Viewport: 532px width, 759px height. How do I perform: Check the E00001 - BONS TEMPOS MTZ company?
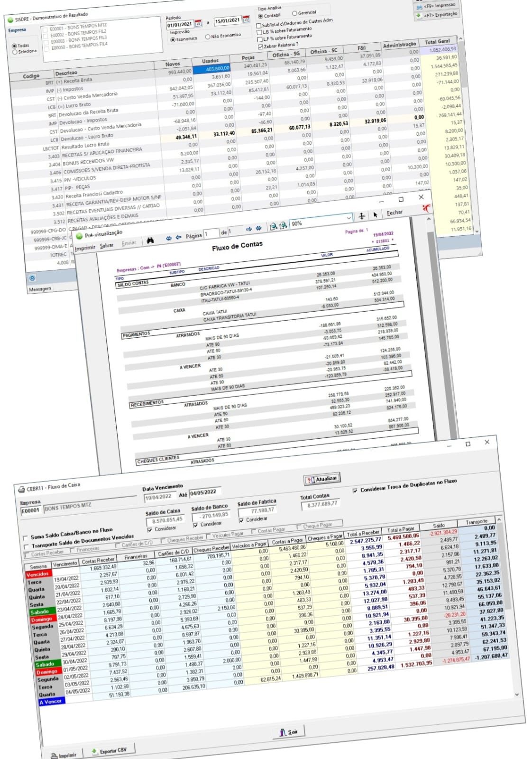(45, 30)
